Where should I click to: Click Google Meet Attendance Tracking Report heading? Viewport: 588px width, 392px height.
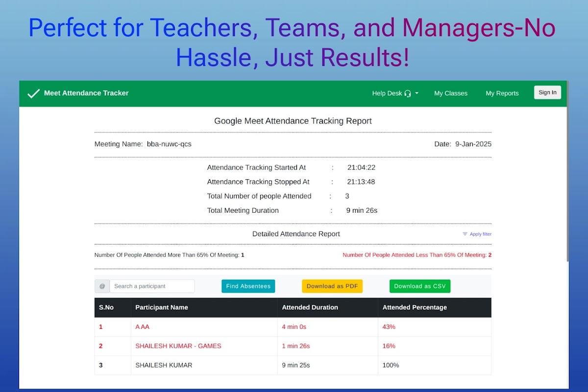tap(293, 121)
